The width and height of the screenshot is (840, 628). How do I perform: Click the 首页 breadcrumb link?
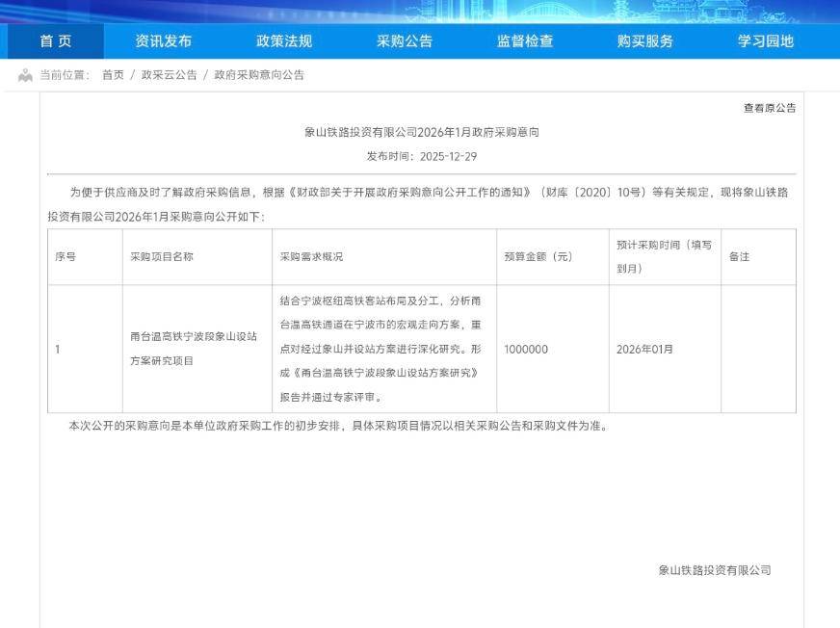[x=113, y=75]
